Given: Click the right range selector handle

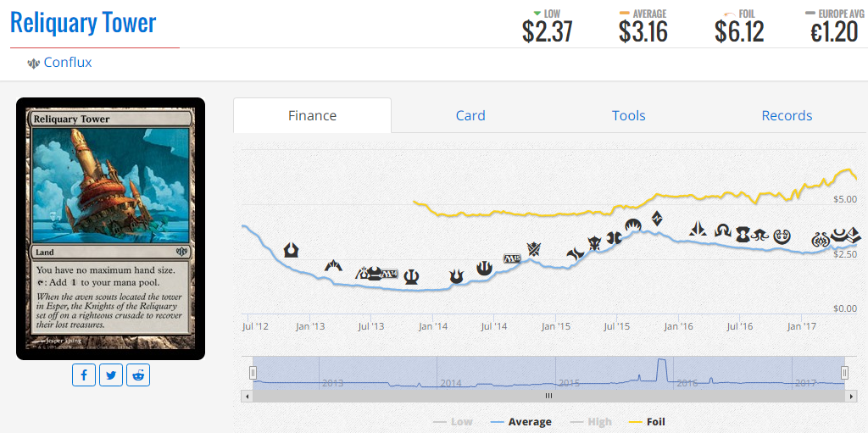Looking at the screenshot, I should pos(845,373).
